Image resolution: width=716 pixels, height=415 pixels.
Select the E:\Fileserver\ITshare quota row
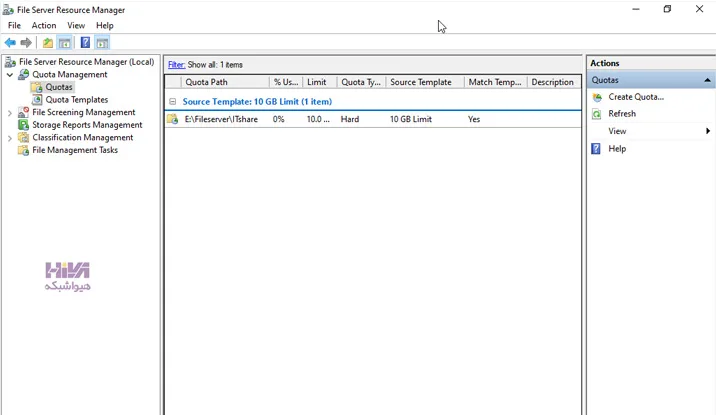[x=373, y=119]
